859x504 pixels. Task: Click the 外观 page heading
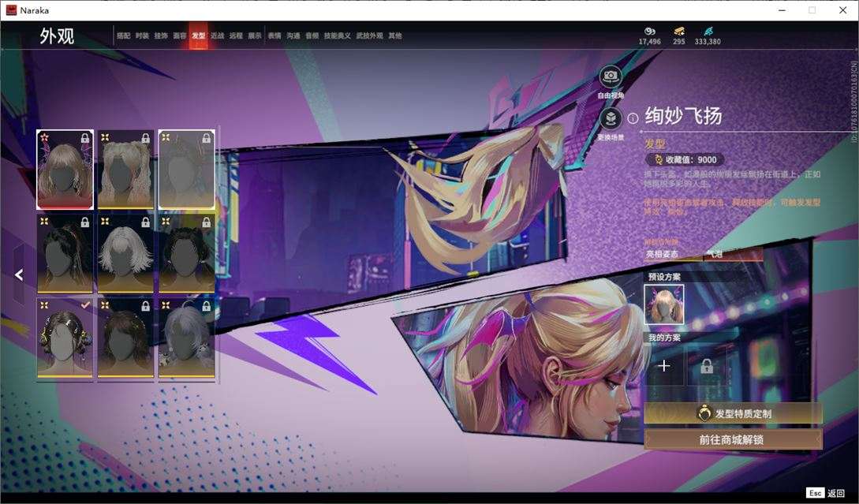coord(57,36)
